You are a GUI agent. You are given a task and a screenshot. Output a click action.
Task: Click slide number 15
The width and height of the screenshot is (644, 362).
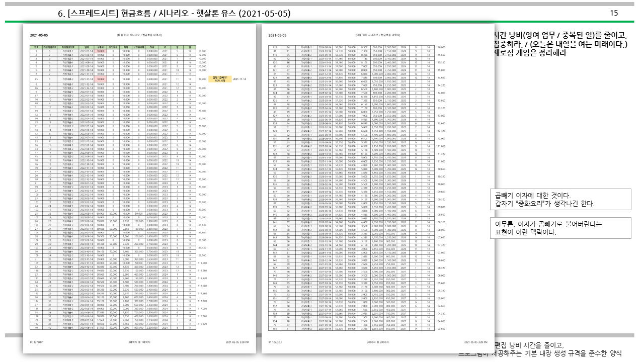click(x=614, y=13)
